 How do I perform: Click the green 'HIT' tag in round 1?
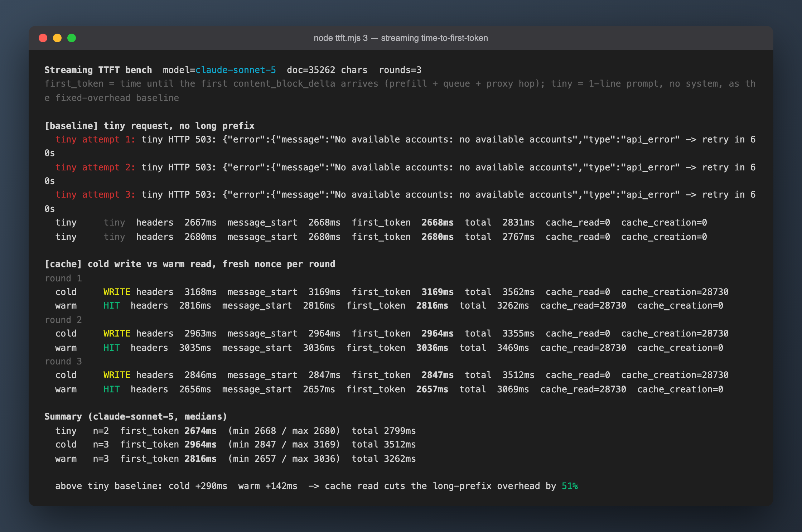tap(111, 305)
